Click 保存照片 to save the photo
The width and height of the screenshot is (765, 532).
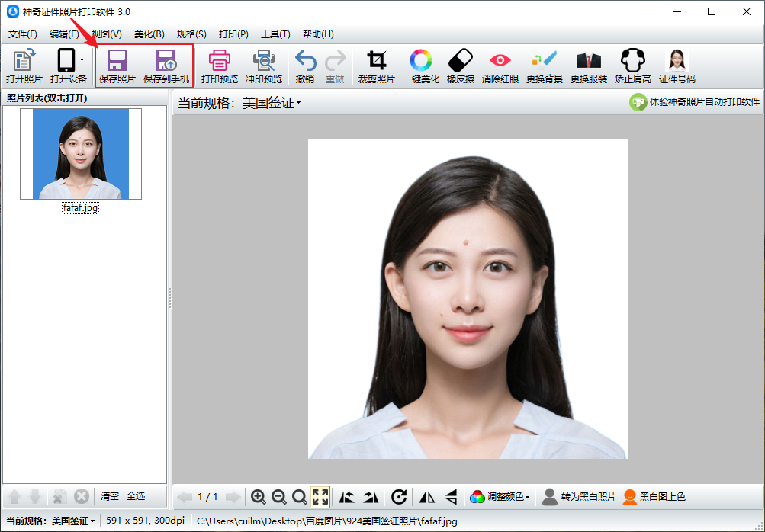pos(117,66)
